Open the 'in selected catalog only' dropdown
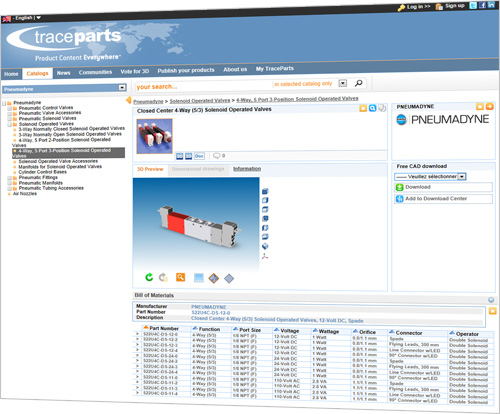The width and height of the screenshot is (500, 414). [343, 83]
